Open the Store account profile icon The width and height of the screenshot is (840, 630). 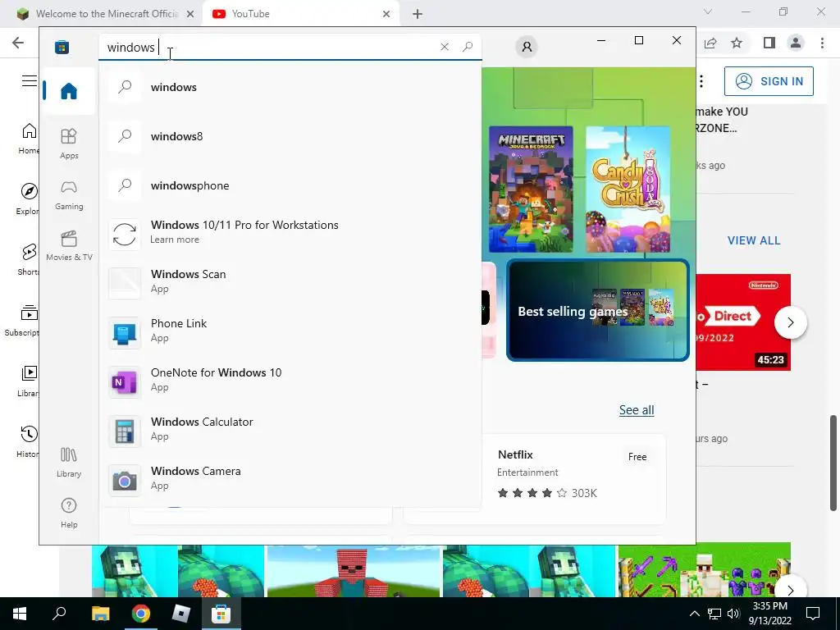coord(527,47)
